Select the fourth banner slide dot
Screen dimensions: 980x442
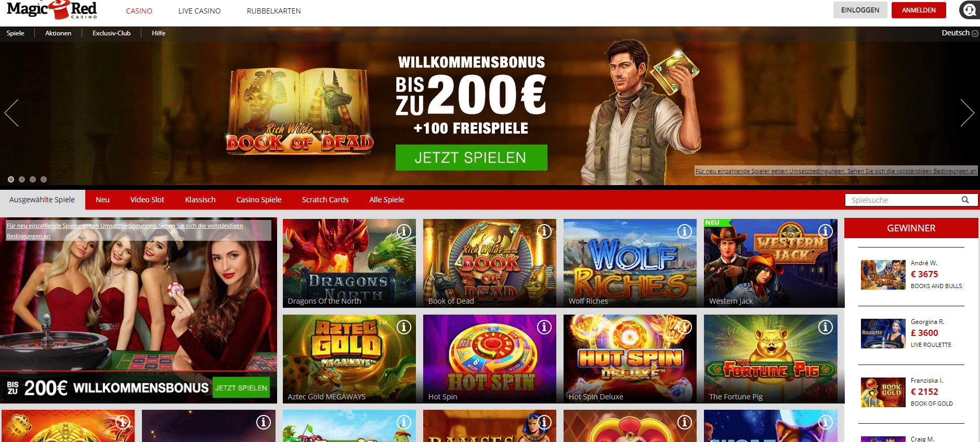[x=44, y=179]
